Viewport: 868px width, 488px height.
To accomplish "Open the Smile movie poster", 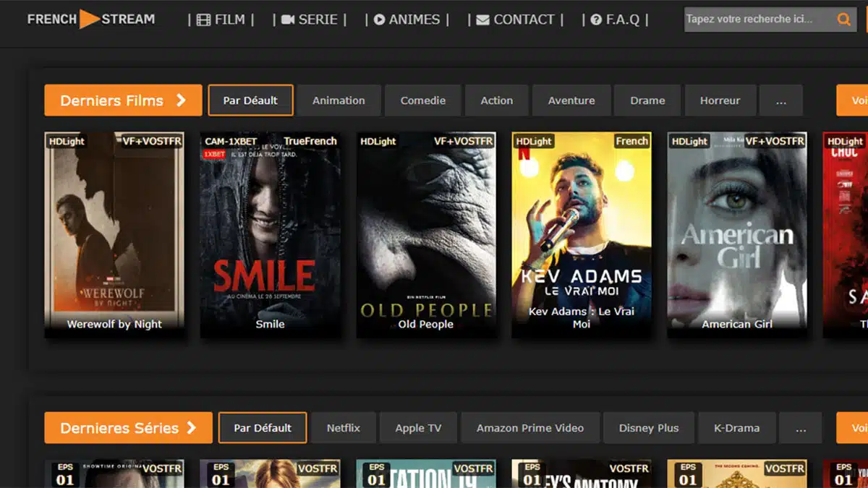I will [x=270, y=235].
